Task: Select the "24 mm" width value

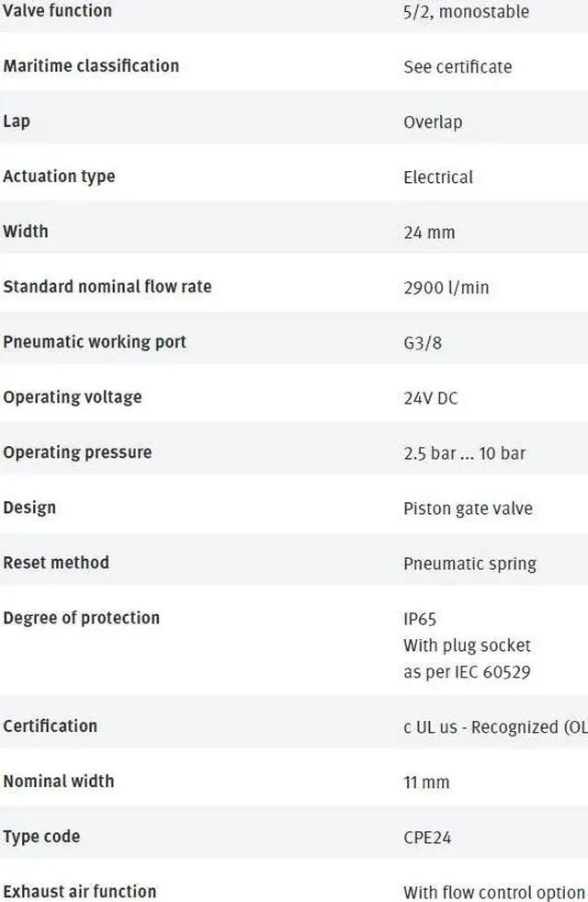Action: point(429,232)
